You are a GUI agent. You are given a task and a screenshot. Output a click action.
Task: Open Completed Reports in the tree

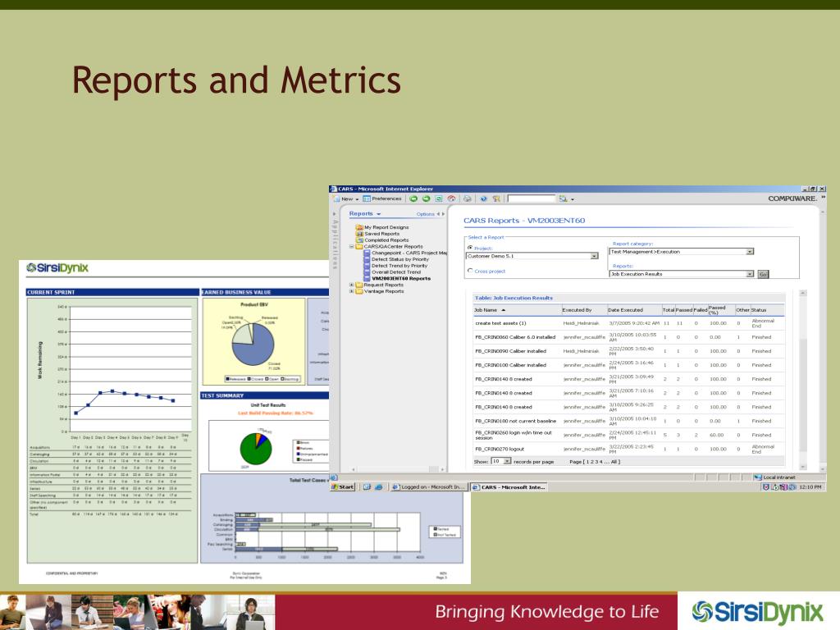coord(382,240)
